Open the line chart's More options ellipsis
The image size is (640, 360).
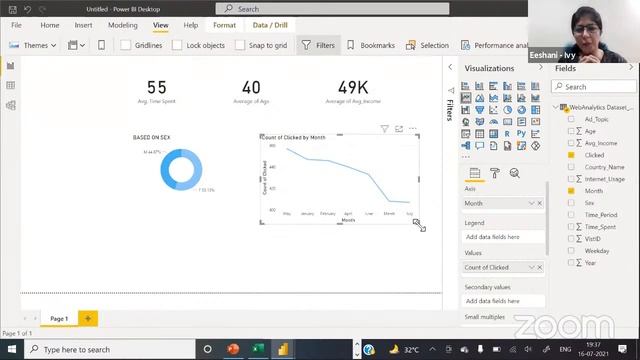pyautogui.click(x=413, y=129)
